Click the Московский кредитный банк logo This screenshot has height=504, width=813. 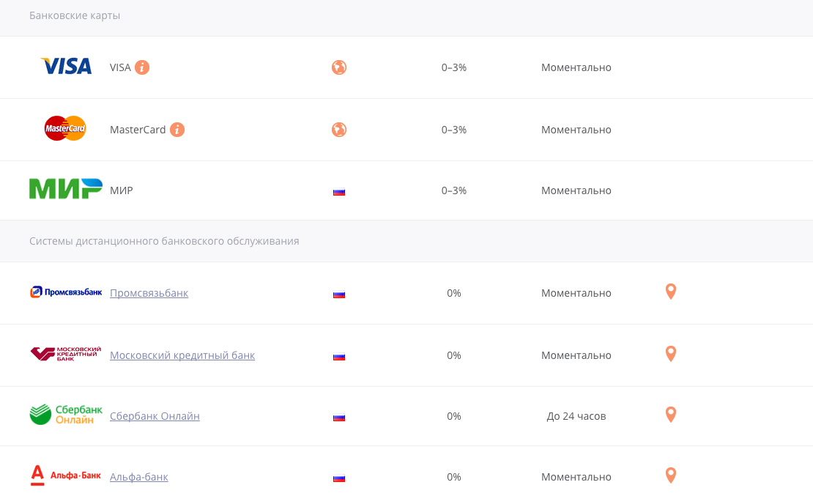tap(66, 354)
